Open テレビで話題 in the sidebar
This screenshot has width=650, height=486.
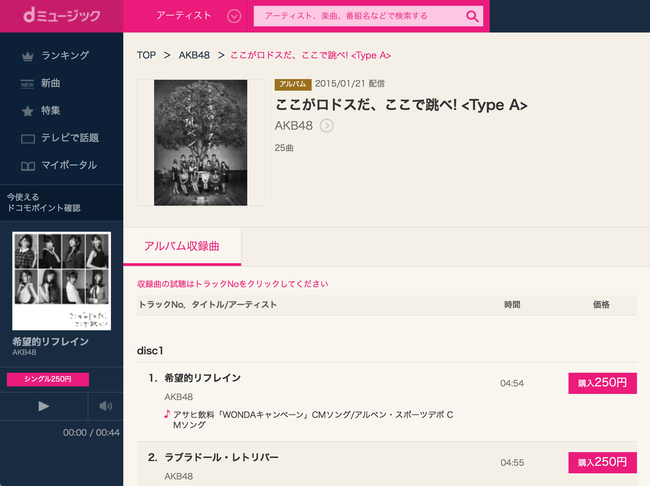(x=70, y=138)
